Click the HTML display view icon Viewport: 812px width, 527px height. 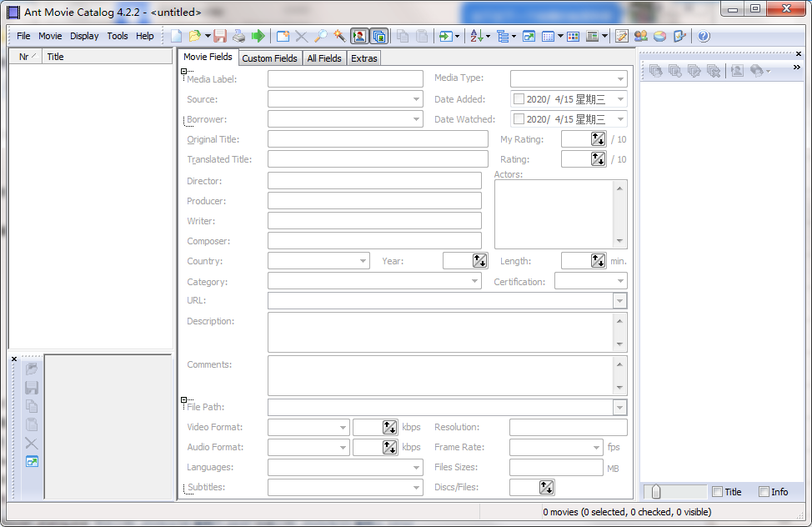tap(593, 37)
